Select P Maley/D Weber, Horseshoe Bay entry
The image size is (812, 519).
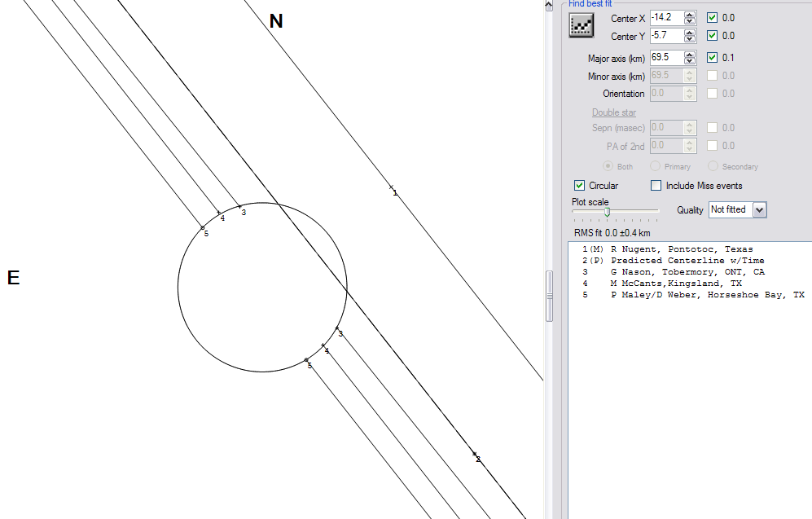click(707, 295)
